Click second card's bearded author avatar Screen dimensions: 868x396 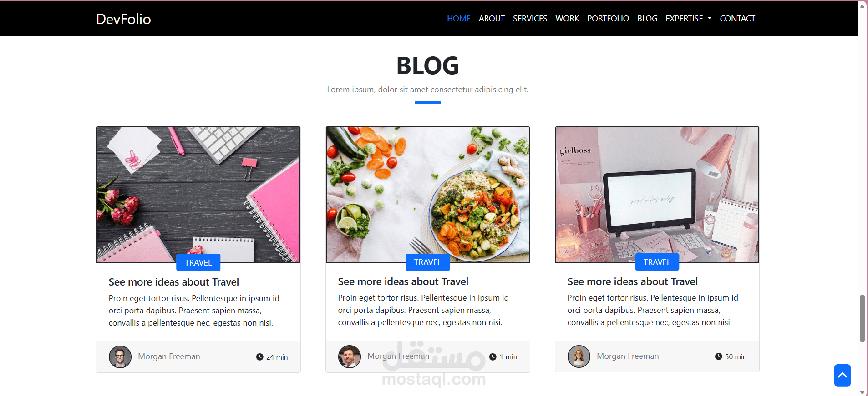350,356
